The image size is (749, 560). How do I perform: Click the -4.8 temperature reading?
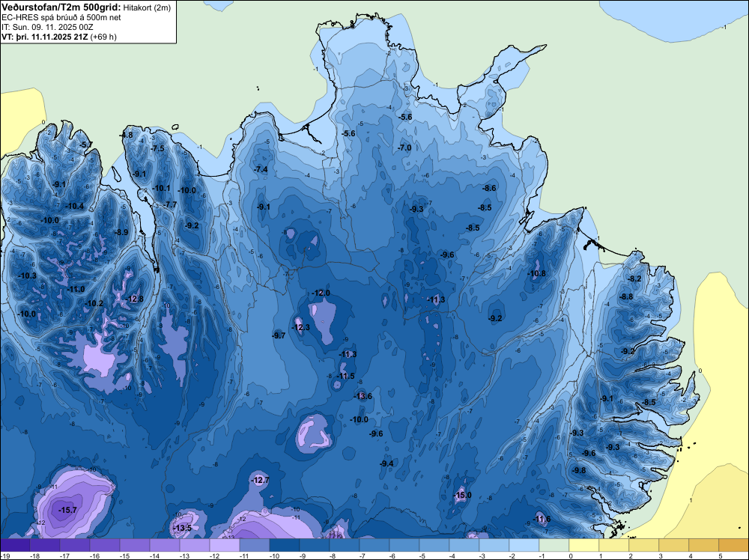click(127, 135)
